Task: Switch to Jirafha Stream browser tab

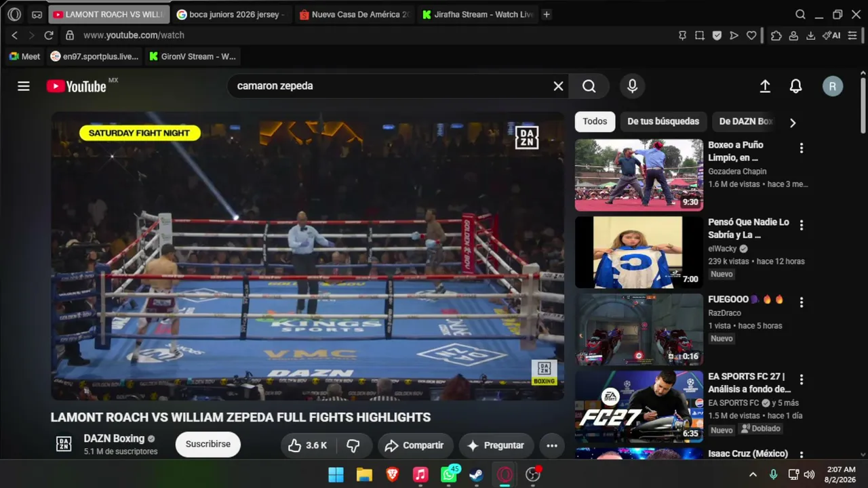Action: [x=477, y=14]
